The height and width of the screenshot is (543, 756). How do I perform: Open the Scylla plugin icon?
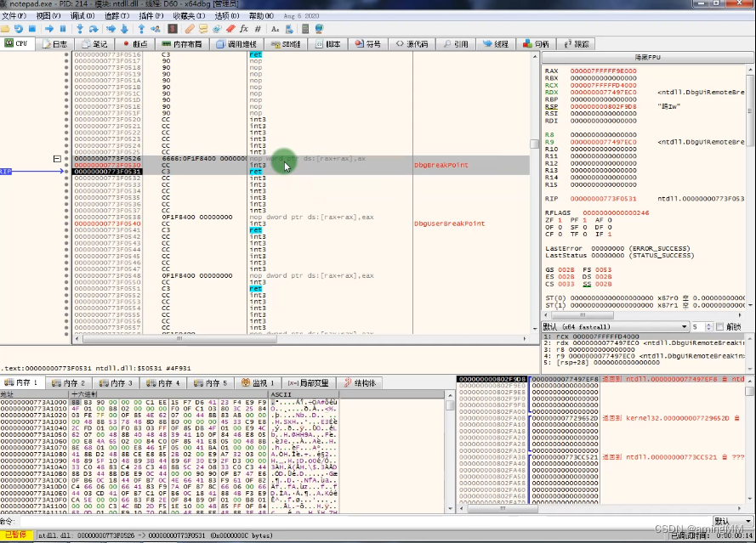pos(173,29)
